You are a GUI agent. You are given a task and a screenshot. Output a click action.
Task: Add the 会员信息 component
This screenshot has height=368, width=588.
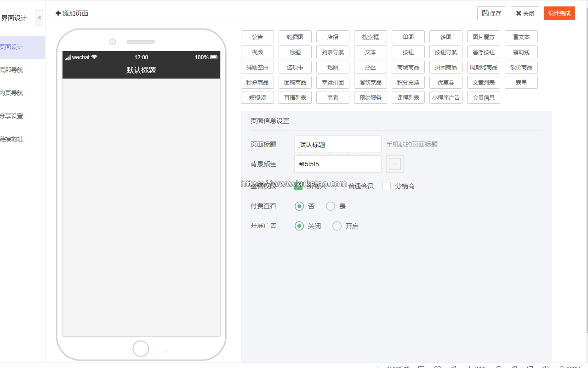484,97
